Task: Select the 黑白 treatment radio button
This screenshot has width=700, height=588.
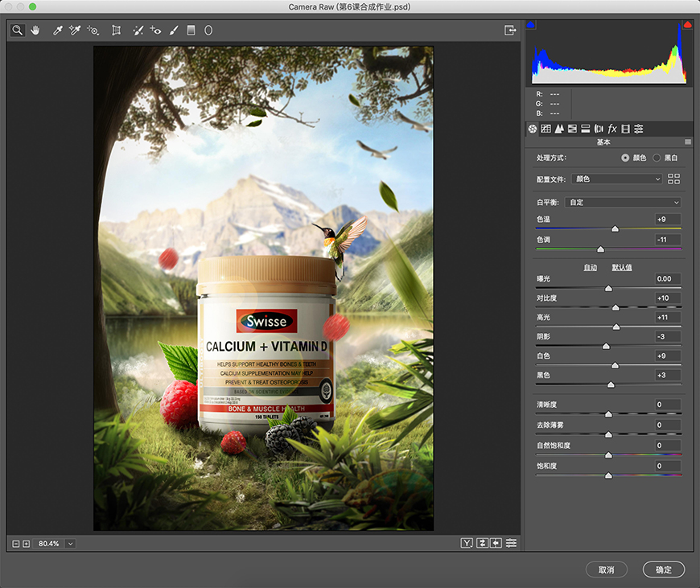Action: tap(657, 158)
